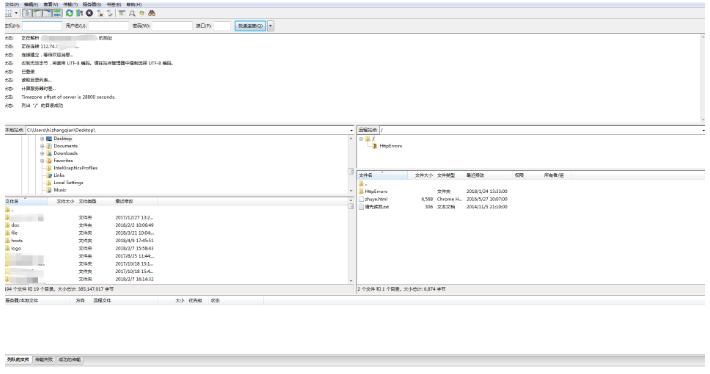The image size is (710, 374).
Task: Sort remote files by permissions column header
Action: click(519, 175)
